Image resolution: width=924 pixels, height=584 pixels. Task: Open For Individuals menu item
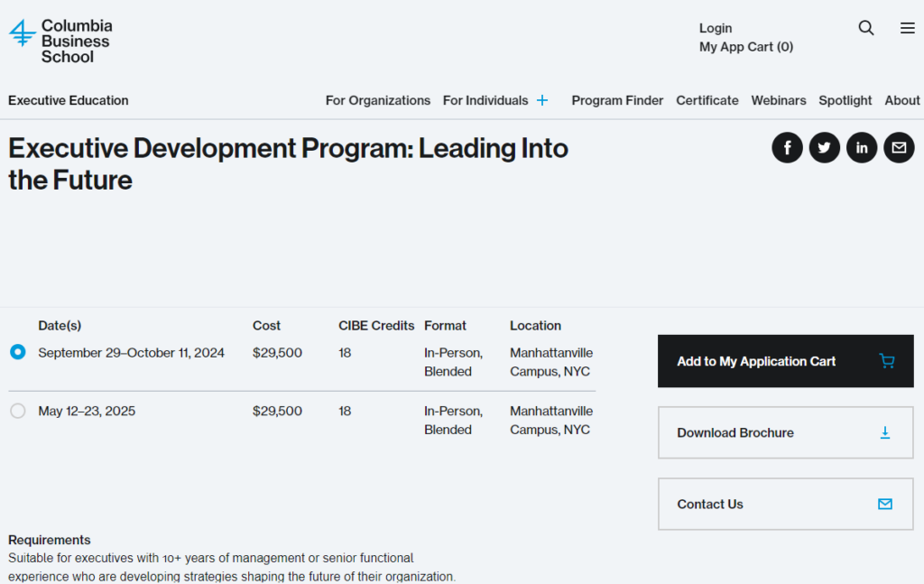pyautogui.click(x=485, y=101)
